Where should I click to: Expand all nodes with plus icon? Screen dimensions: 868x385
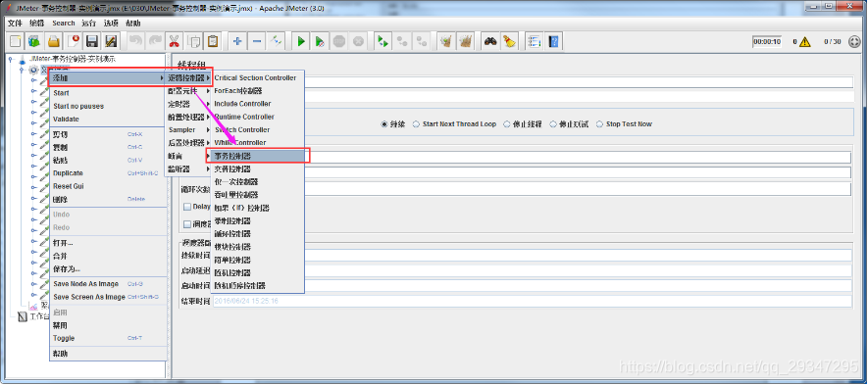pyautogui.click(x=237, y=41)
